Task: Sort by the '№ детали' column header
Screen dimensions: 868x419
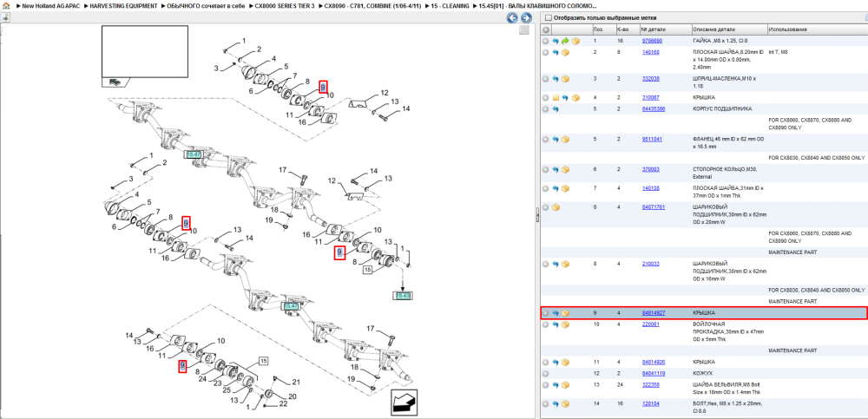Action: 664,29
